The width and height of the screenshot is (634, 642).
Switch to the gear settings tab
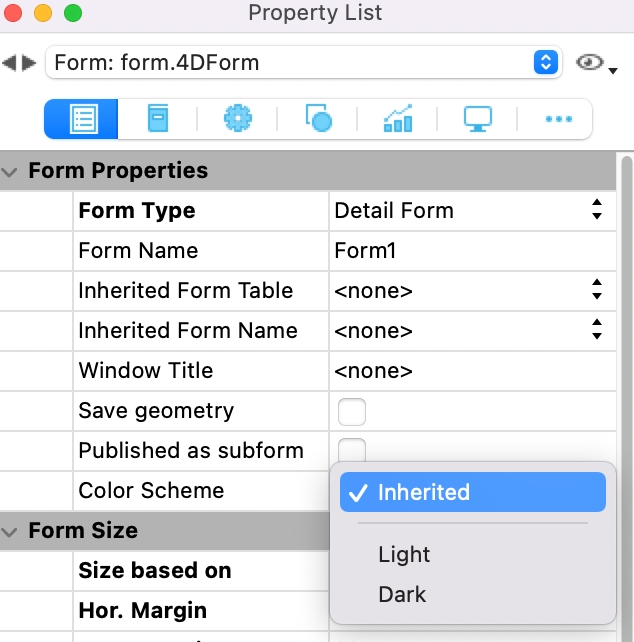237,119
